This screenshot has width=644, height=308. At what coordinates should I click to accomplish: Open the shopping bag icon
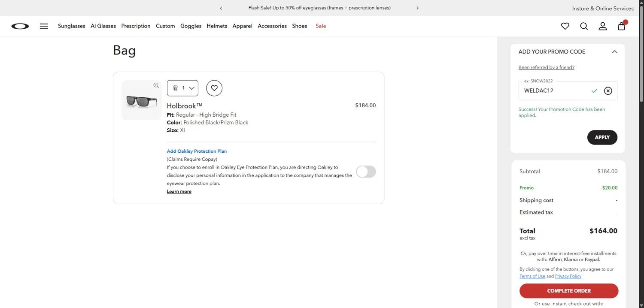[622, 26]
